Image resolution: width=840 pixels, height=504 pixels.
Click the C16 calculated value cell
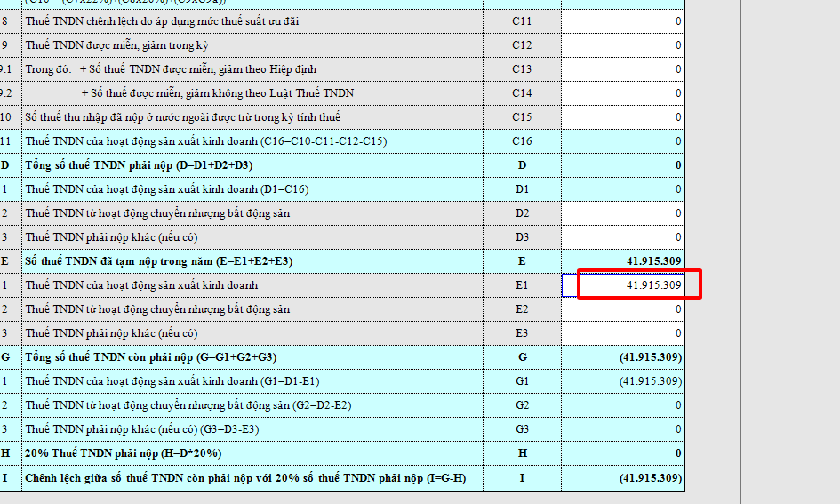[x=624, y=141]
